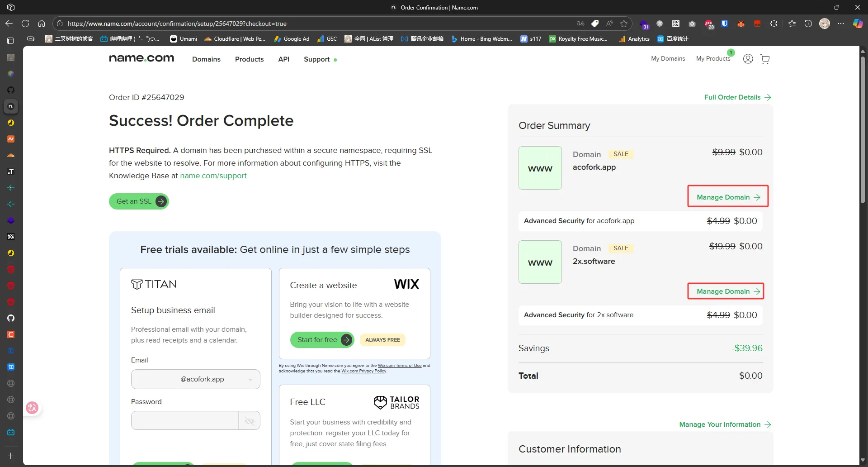Viewport: 868px width, 467px height.
Task: Click the acofork.app www thumbnail
Action: pyautogui.click(x=540, y=168)
